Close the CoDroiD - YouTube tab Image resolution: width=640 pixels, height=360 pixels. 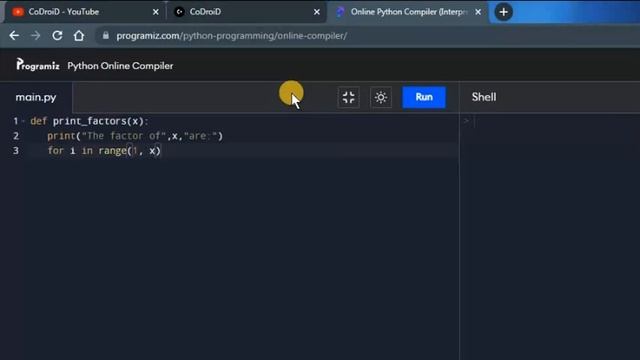[x=156, y=12]
